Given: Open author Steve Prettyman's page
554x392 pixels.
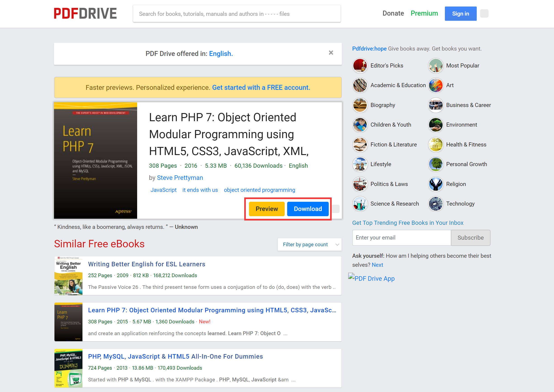Looking at the screenshot, I should click(180, 178).
